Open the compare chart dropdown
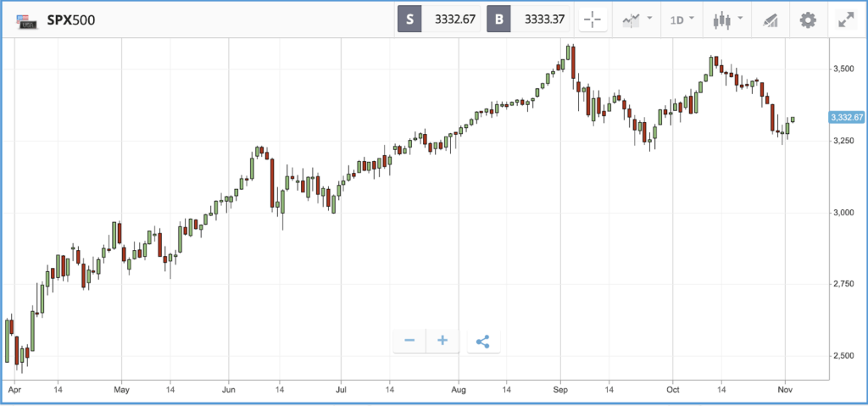The image size is (868, 406). coord(637,20)
